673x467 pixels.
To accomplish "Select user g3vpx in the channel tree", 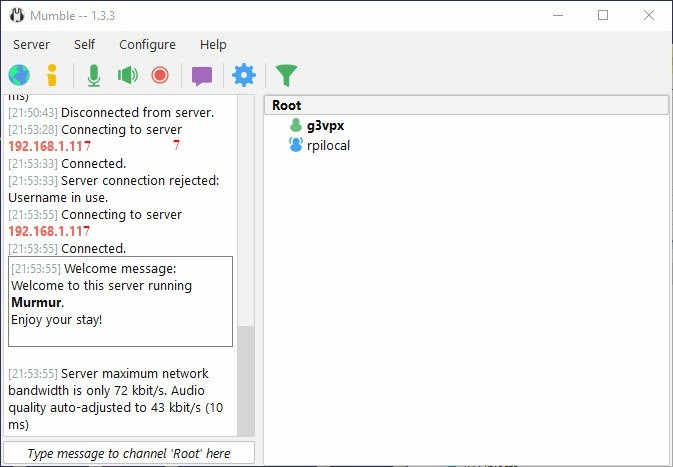I will click(x=325, y=126).
